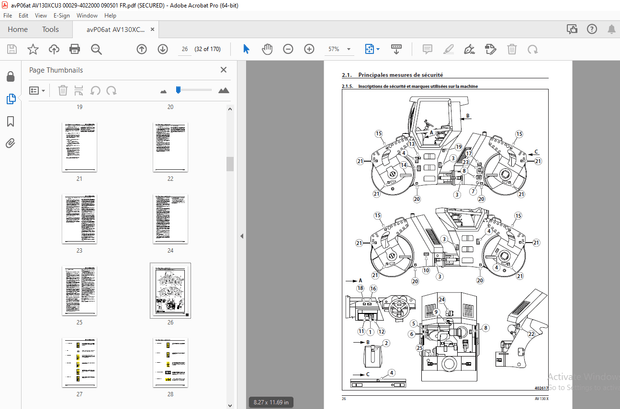Click the print pages icon in the thumbnails panel
Image resolution: width=620 pixels, height=409 pixels.
coord(79,91)
